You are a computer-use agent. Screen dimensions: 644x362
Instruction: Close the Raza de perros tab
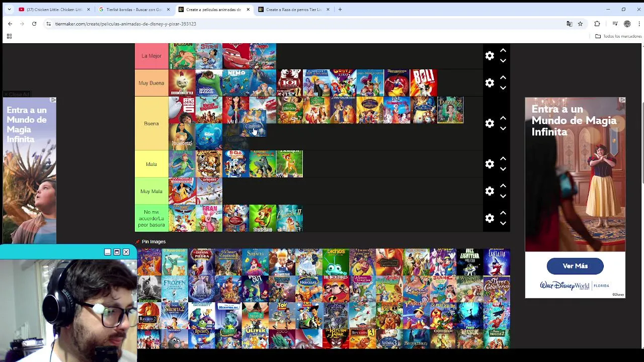coord(328,9)
